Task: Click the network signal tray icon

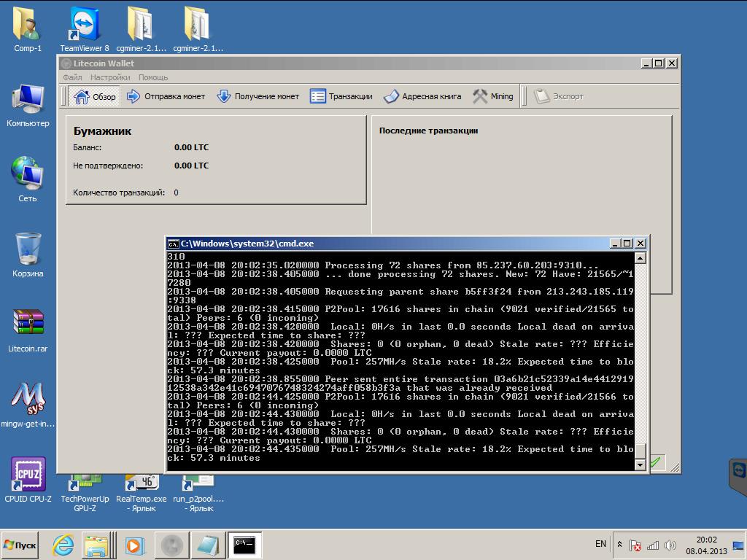Action: tap(653, 545)
